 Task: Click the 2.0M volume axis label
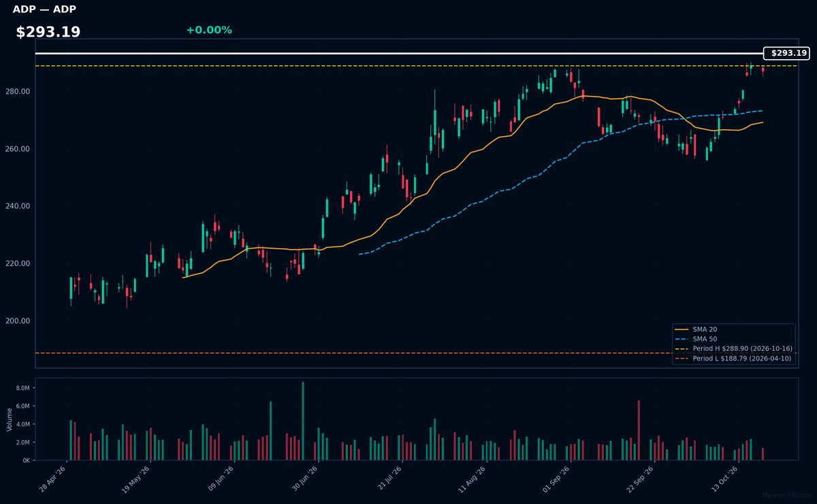pyautogui.click(x=22, y=442)
